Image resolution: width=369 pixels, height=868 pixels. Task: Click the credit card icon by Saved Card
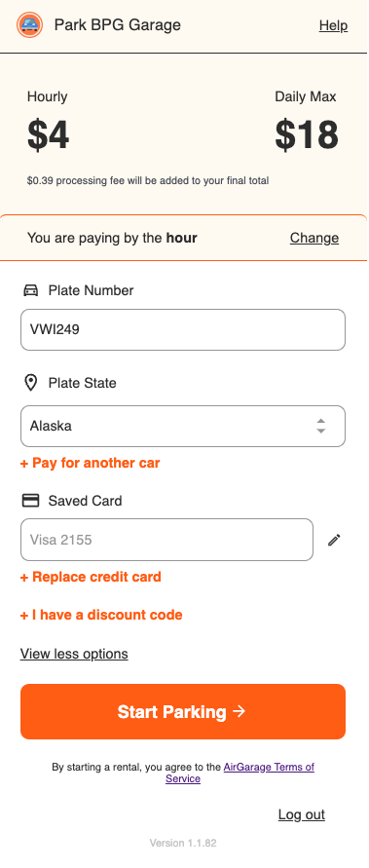[30, 501]
